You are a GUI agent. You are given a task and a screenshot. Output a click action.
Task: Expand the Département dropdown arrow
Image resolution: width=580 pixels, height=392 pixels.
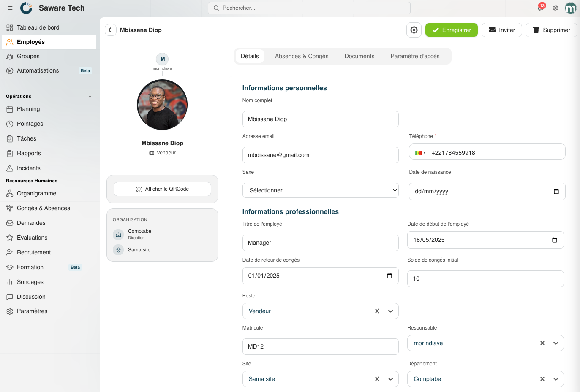[556, 379]
